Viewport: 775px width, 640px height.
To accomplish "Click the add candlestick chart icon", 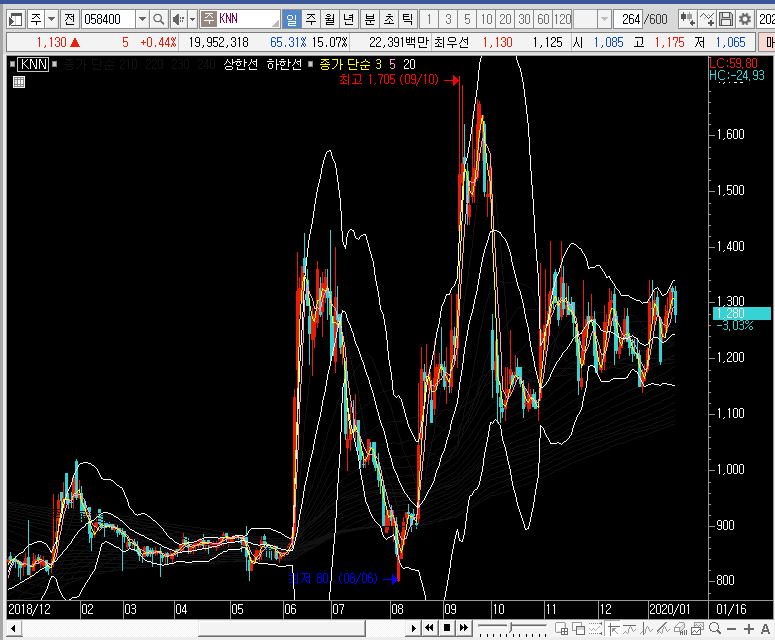I will [x=688, y=20].
